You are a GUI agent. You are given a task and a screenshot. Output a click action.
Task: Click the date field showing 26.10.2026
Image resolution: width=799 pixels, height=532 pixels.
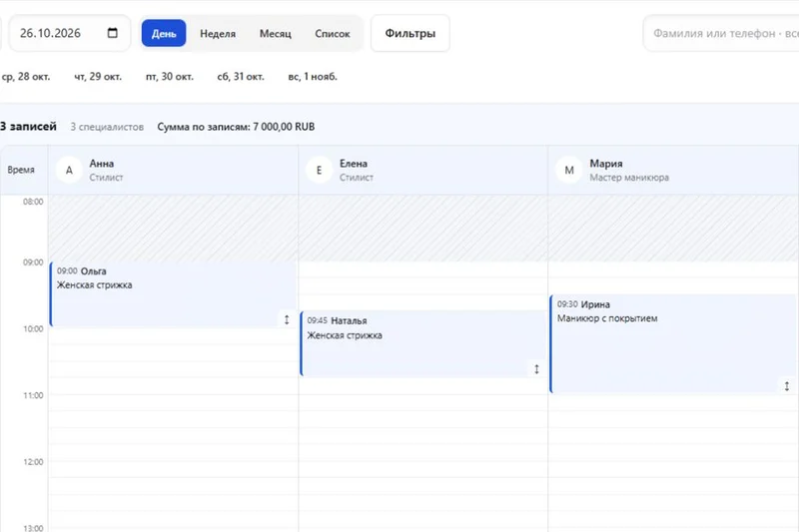coord(69,33)
